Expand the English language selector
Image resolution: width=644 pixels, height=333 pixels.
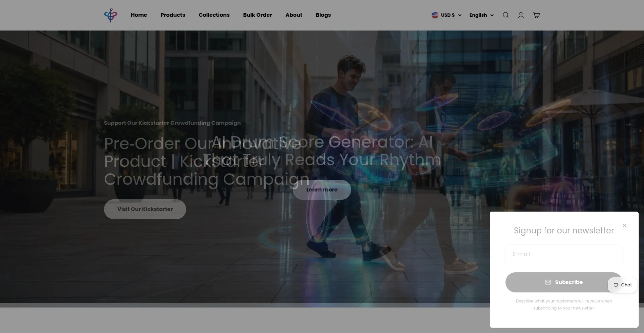[482, 15]
